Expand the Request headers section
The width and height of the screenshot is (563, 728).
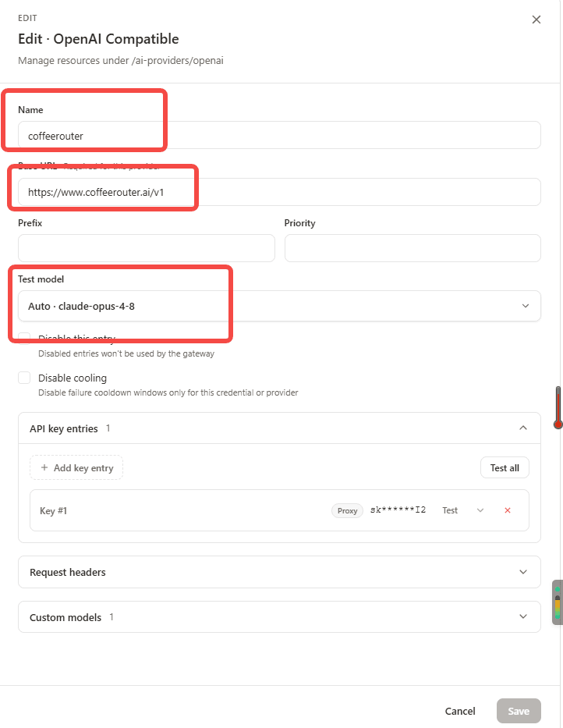(279, 572)
